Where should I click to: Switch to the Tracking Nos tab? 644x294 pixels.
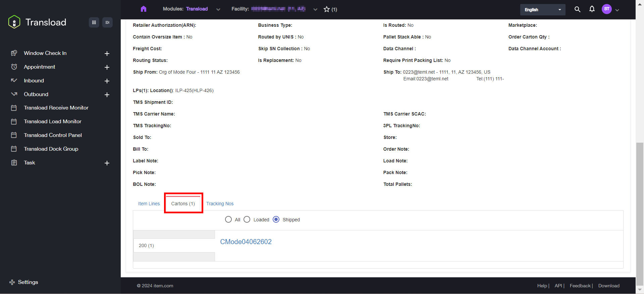(220, 204)
